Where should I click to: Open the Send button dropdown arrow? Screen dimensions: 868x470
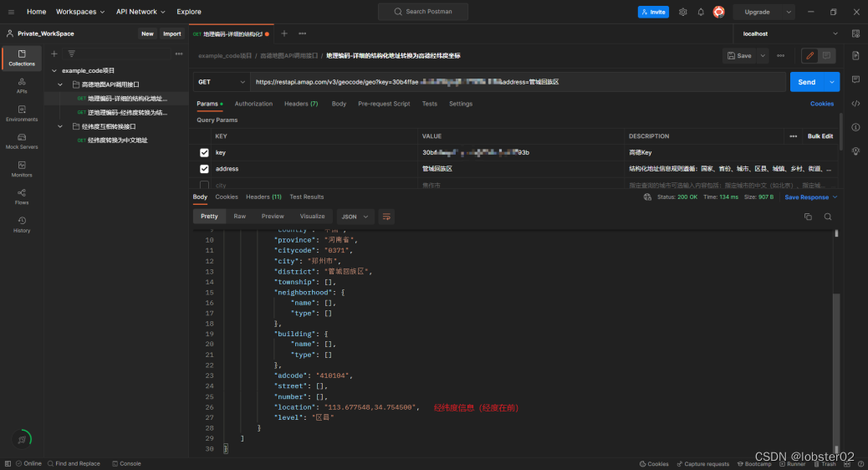[831, 82]
